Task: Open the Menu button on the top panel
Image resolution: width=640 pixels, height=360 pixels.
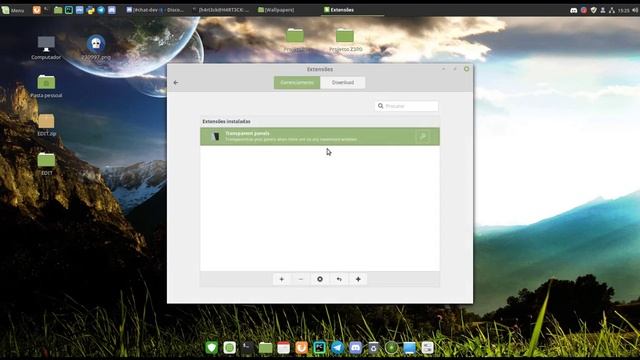Action: pyautogui.click(x=13, y=10)
